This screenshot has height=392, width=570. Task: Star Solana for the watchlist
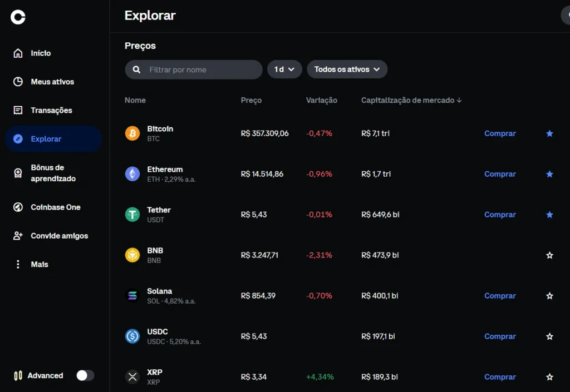click(549, 296)
